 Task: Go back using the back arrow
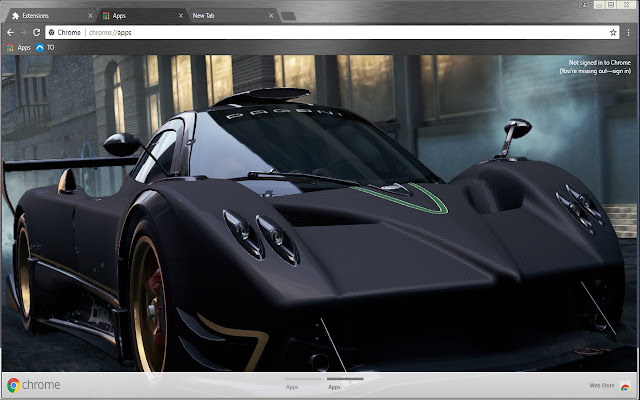[10, 32]
